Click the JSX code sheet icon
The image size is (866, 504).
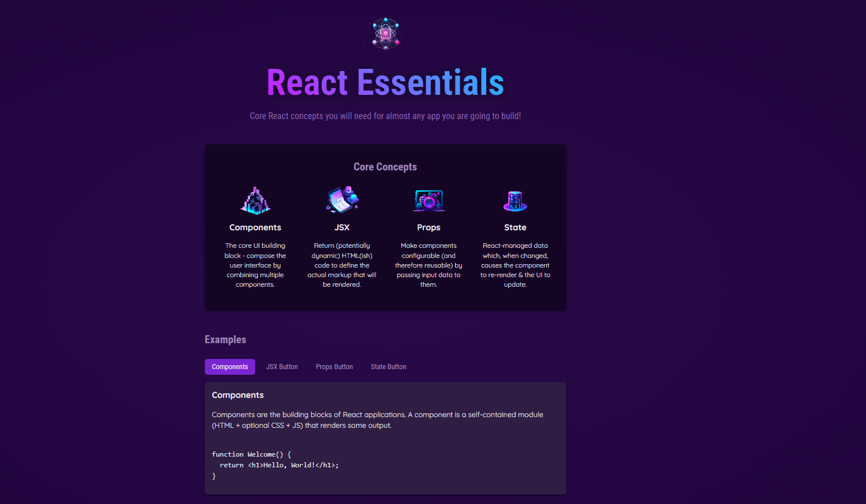point(342,200)
